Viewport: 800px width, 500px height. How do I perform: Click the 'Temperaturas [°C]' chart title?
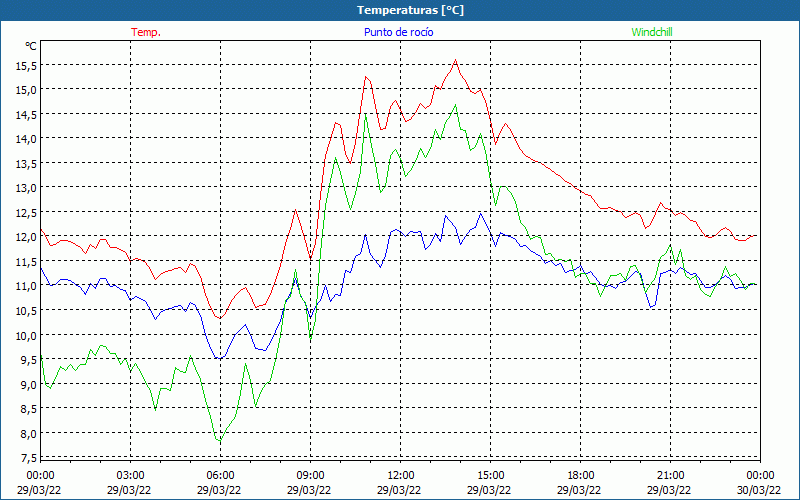click(410, 10)
